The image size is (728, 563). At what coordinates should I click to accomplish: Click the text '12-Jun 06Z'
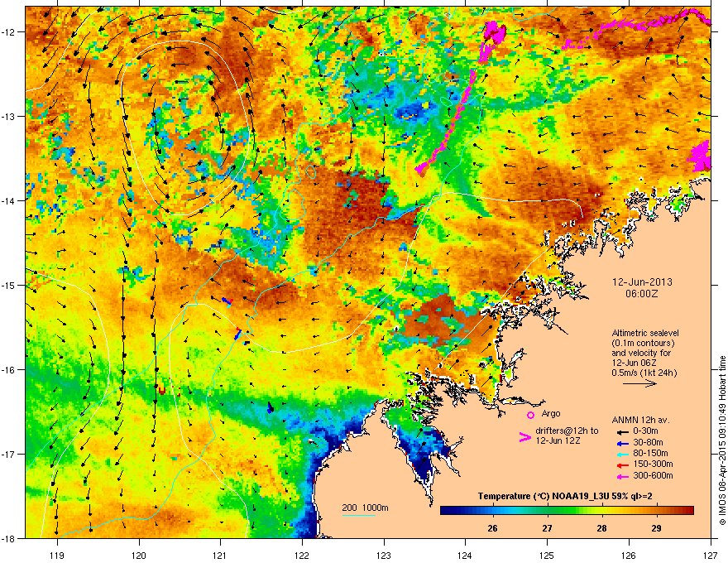tap(634, 363)
